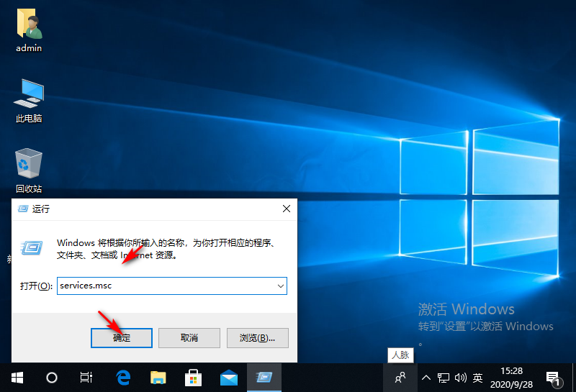This screenshot has width=576, height=392.
Task: Open Task View on the taskbar
Action: coord(86,377)
